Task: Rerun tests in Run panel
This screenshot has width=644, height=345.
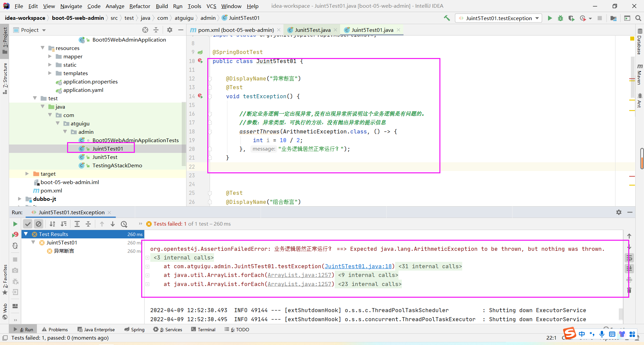Action: tap(15, 224)
